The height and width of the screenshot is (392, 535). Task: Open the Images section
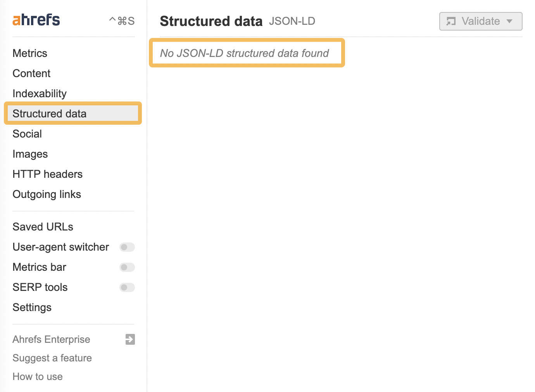tap(30, 154)
